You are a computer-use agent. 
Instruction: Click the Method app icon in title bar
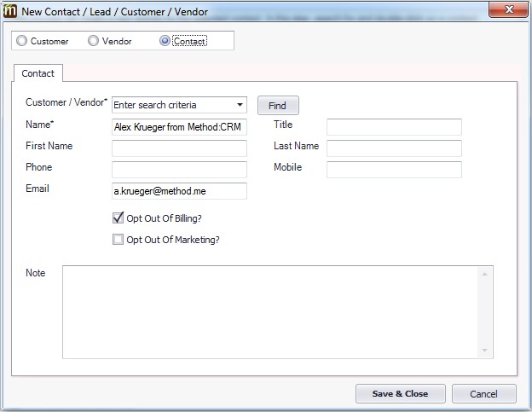pos(10,11)
